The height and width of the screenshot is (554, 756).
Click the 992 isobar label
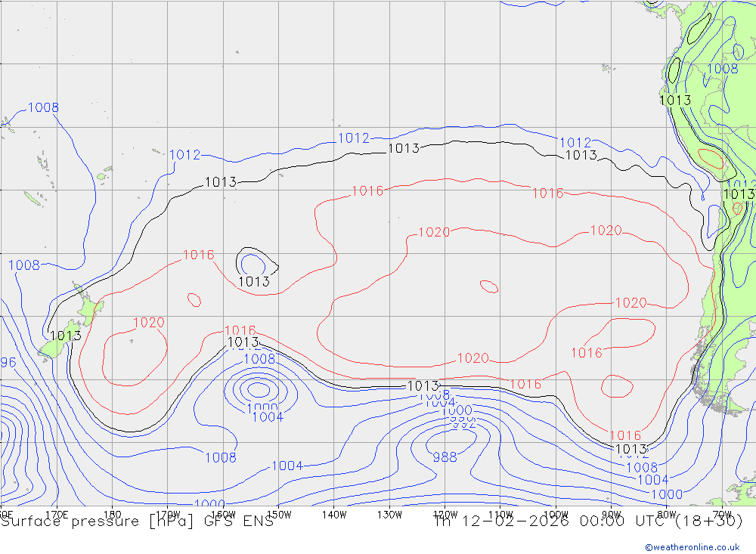[x=463, y=423]
